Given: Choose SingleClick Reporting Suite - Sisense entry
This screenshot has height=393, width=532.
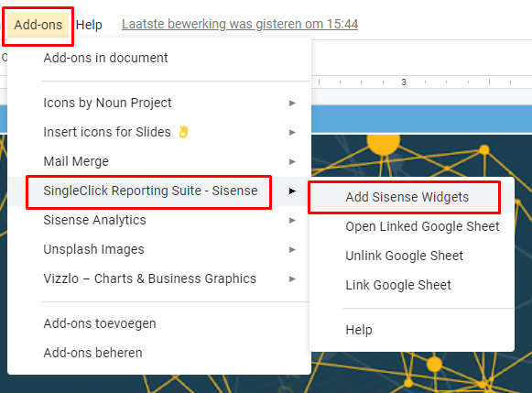Looking at the screenshot, I should [x=150, y=191].
